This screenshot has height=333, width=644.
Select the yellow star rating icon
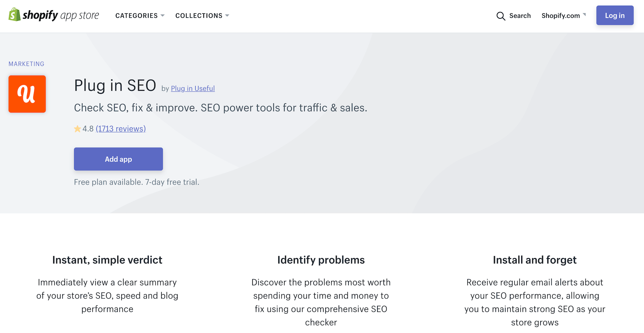click(x=77, y=128)
